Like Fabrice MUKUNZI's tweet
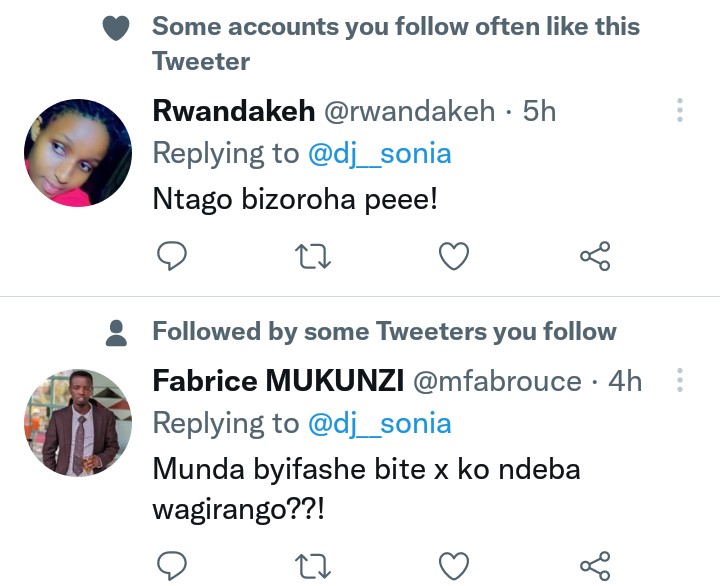Viewport: 720px width, 586px height. [x=455, y=565]
